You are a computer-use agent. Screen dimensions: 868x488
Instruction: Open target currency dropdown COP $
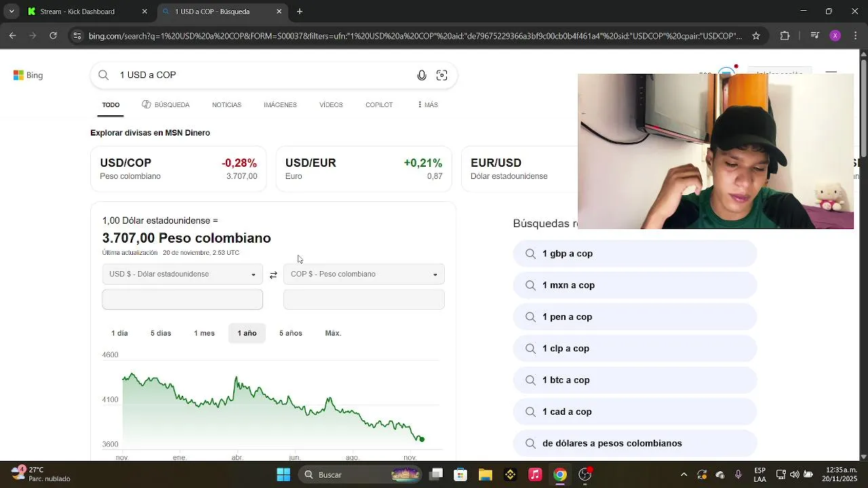[x=364, y=274]
